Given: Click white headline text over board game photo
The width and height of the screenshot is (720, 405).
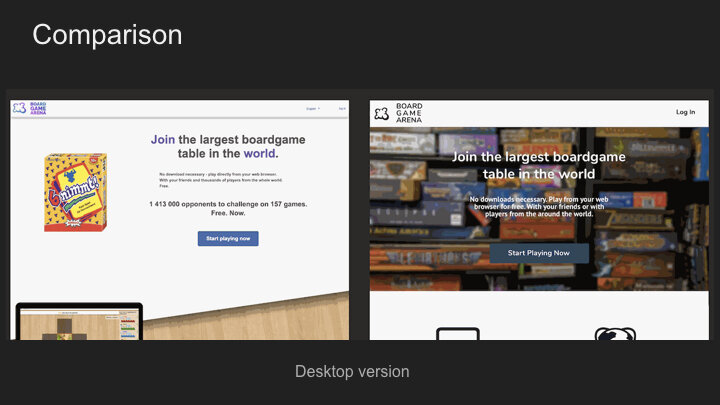Looking at the screenshot, I should coord(539,165).
